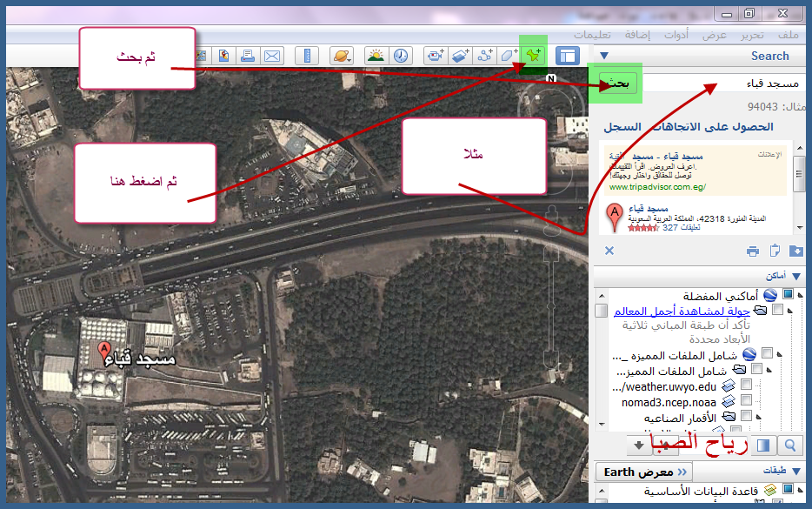Toggle sunlight across the landscape
The image size is (812, 509).
(x=376, y=55)
